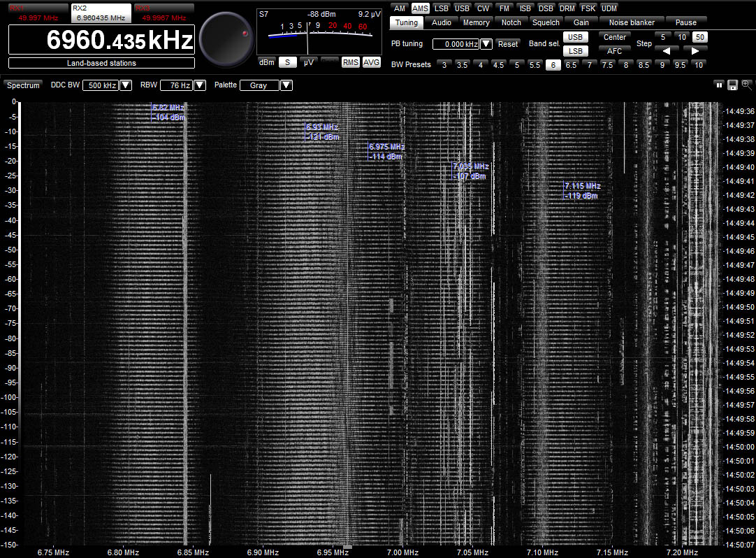The width and height of the screenshot is (756, 558).
Task: Open the Noise blanker tab
Action: [632, 22]
